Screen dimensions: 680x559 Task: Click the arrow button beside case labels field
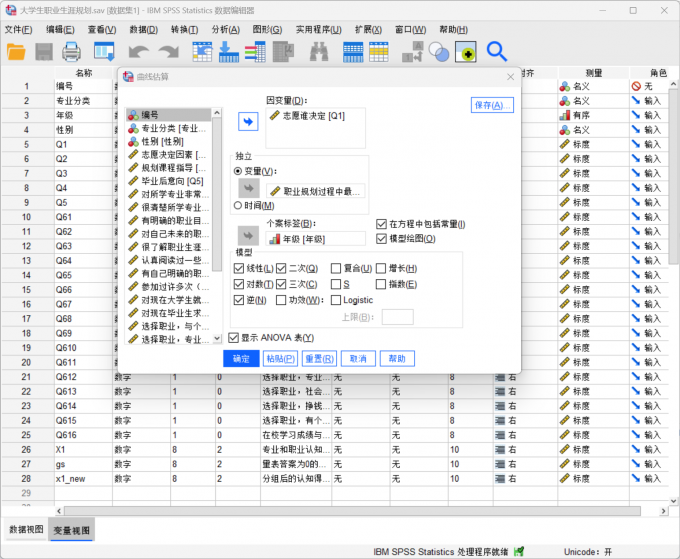pos(247,234)
